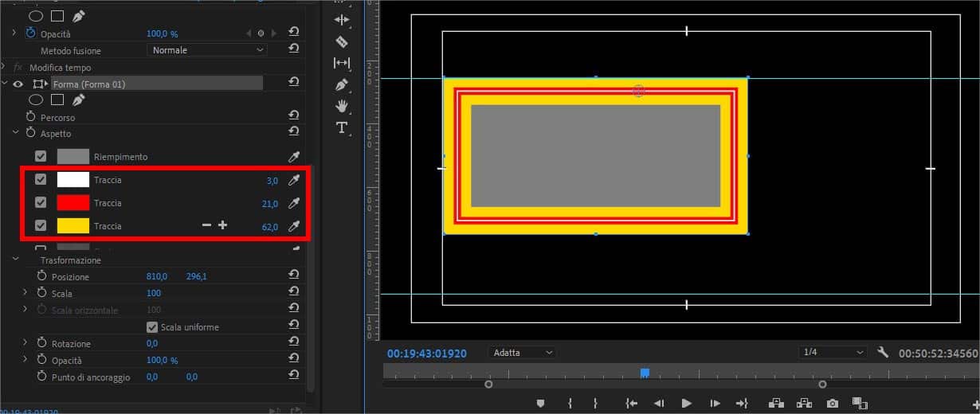The height and width of the screenshot is (414, 980).
Task: Pick the Razor tool
Action: (x=342, y=41)
